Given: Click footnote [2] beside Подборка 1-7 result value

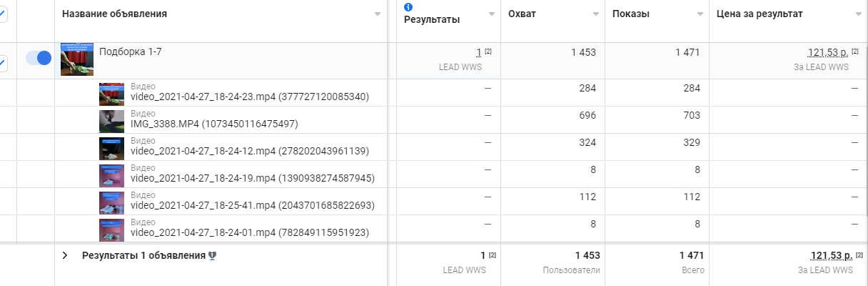Looking at the screenshot, I should tap(488, 51).
